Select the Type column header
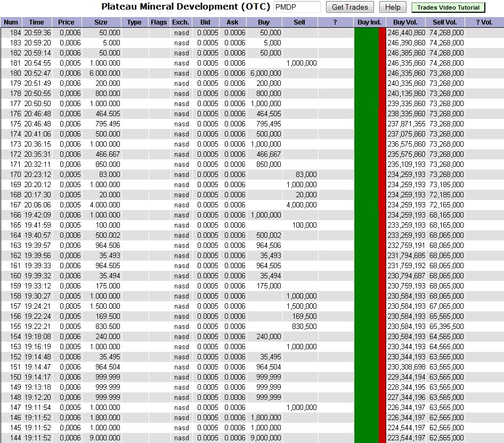The width and height of the screenshot is (504, 443). [x=135, y=22]
